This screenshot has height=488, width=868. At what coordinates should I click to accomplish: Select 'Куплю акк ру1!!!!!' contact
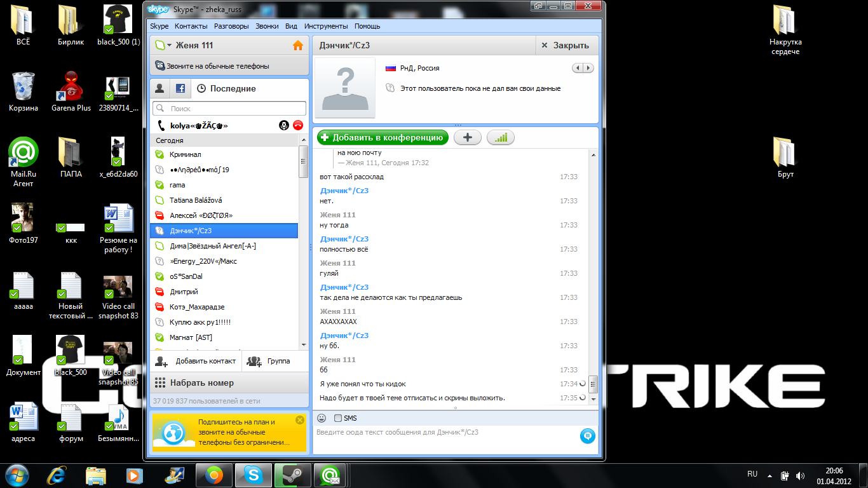pos(224,322)
